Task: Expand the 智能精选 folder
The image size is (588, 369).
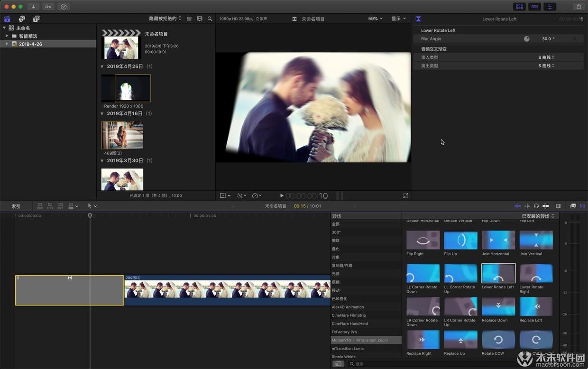Action: click(x=7, y=36)
